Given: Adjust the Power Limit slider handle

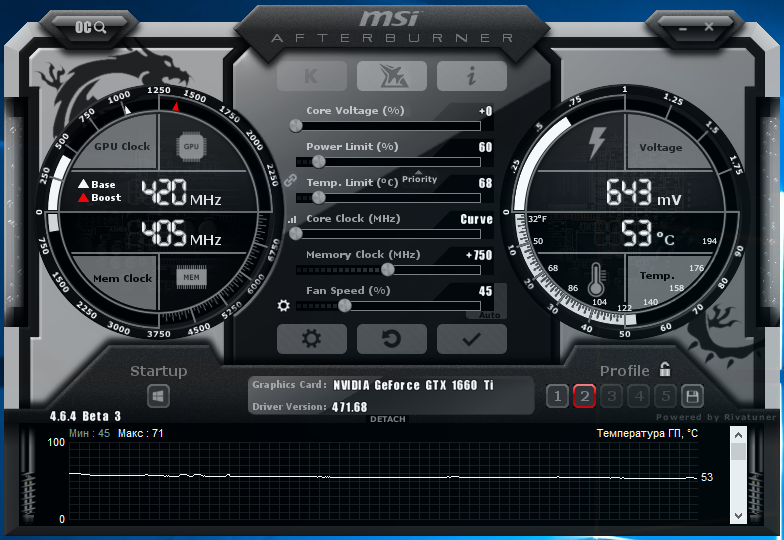Looking at the screenshot, I should point(318,162).
